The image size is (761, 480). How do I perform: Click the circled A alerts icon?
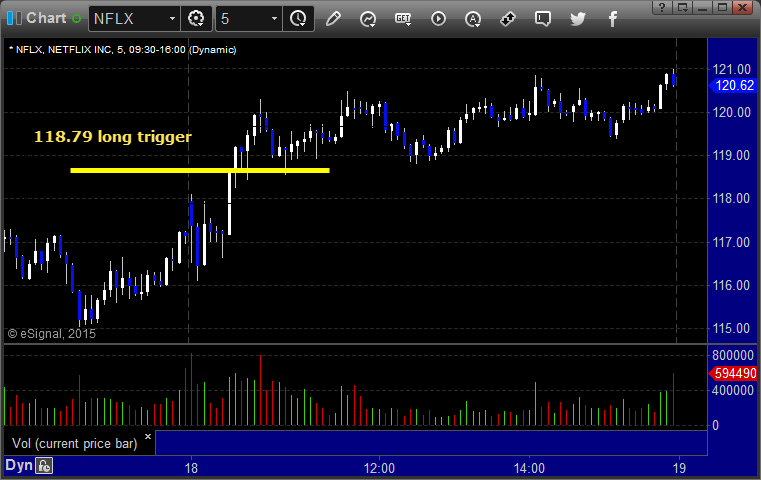coord(473,19)
